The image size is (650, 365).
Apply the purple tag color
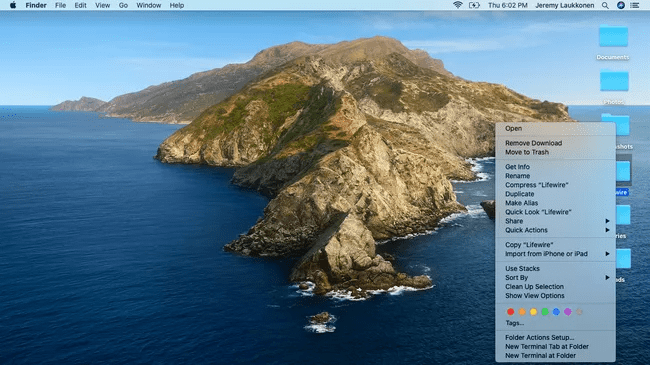[x=568, y=311]
